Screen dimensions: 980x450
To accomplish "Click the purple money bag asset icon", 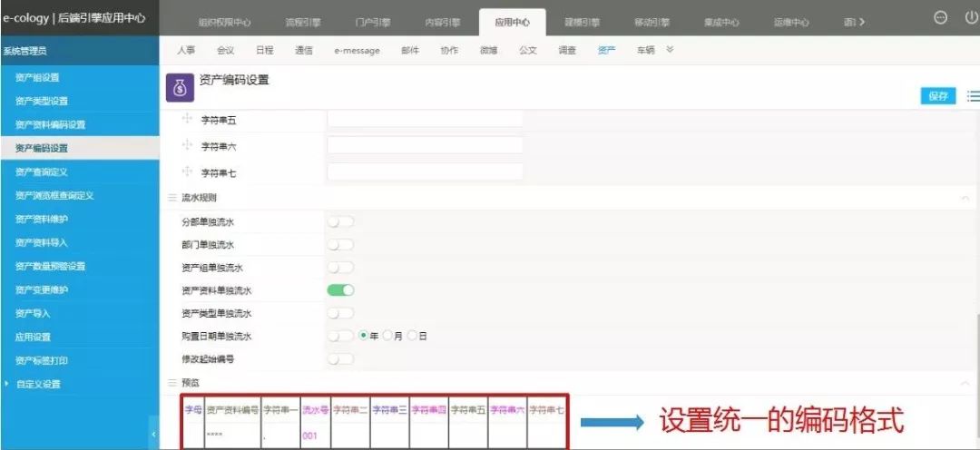I will [x=180, y=89].
